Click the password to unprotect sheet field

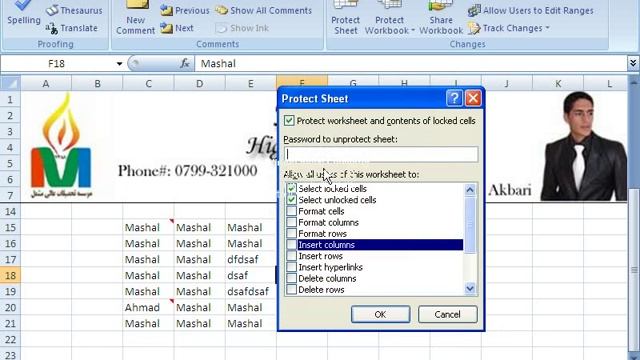[x=381, y=154]
